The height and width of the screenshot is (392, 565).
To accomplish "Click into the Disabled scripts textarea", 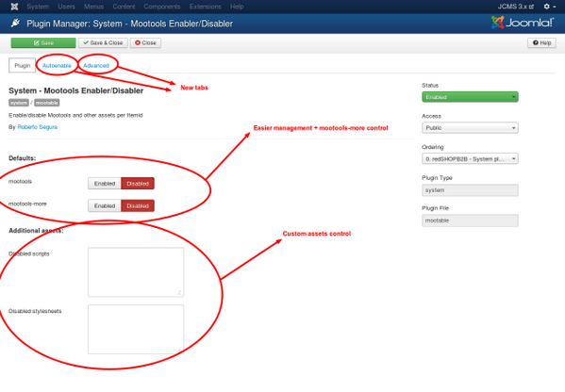I will coord(136,272).
